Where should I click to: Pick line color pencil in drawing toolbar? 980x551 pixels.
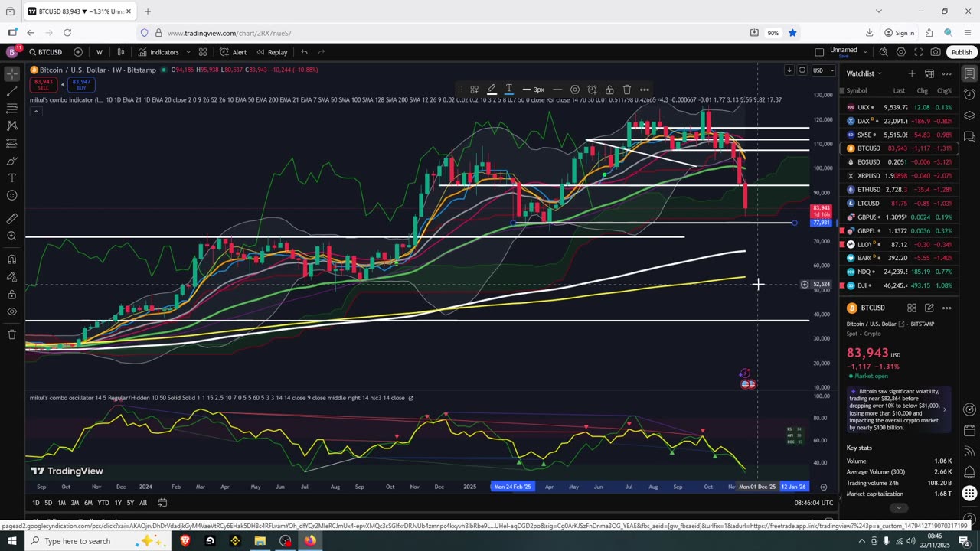[x=492, y=90]
